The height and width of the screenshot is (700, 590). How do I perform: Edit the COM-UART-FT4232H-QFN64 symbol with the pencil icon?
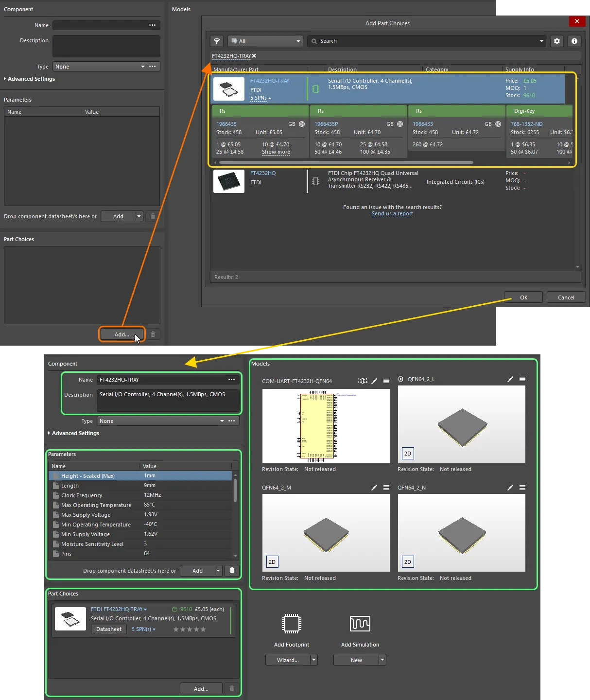374,381
